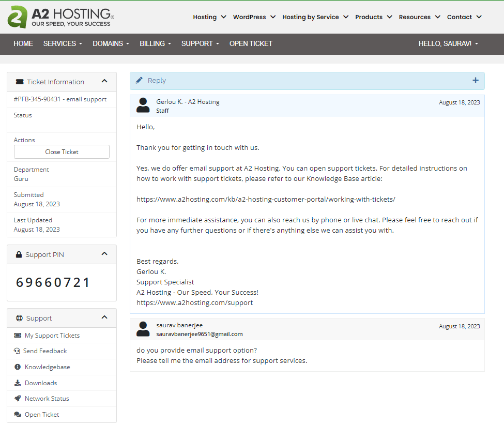Collapse the Ticket Information panel
Image resolution: width=504 pixels, height=425 pixels.
click(104, 81)
